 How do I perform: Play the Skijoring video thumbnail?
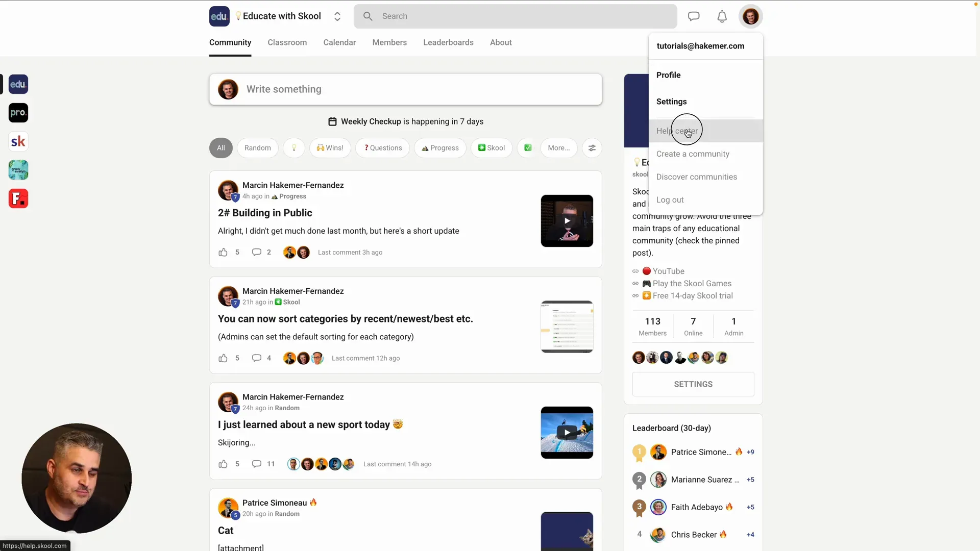click(567, 433)
